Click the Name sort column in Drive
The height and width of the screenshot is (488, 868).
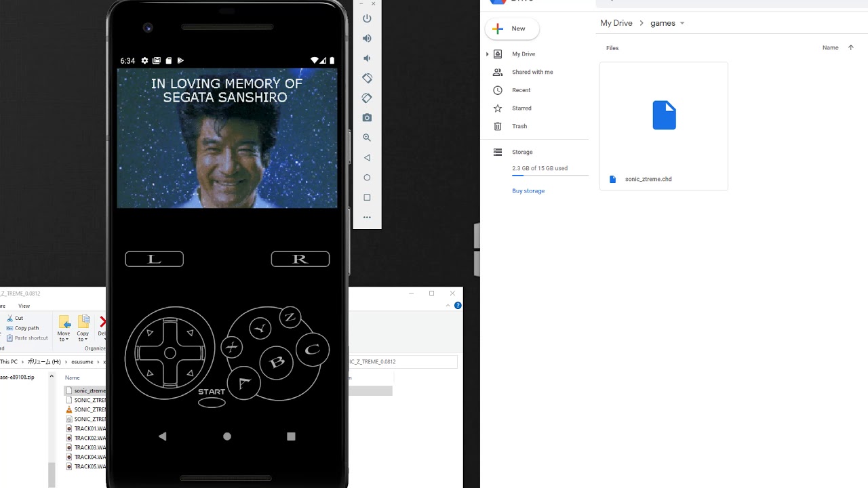pos(831,47)
